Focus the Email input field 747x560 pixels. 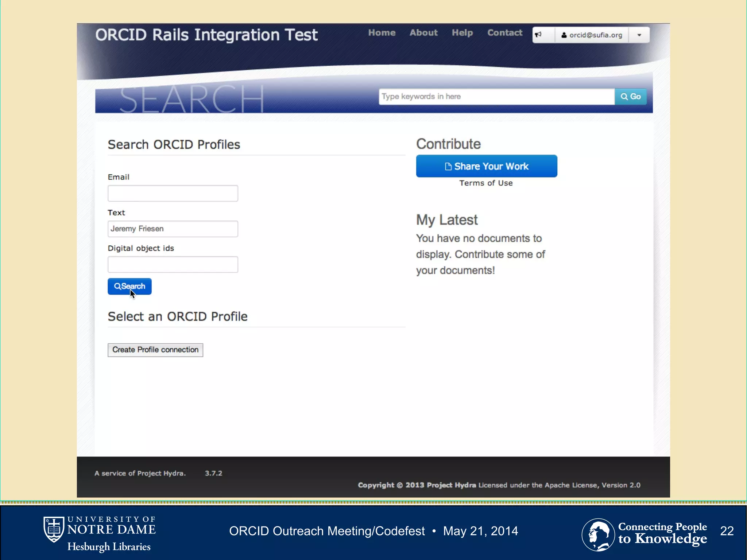click(x=173, y=193)
